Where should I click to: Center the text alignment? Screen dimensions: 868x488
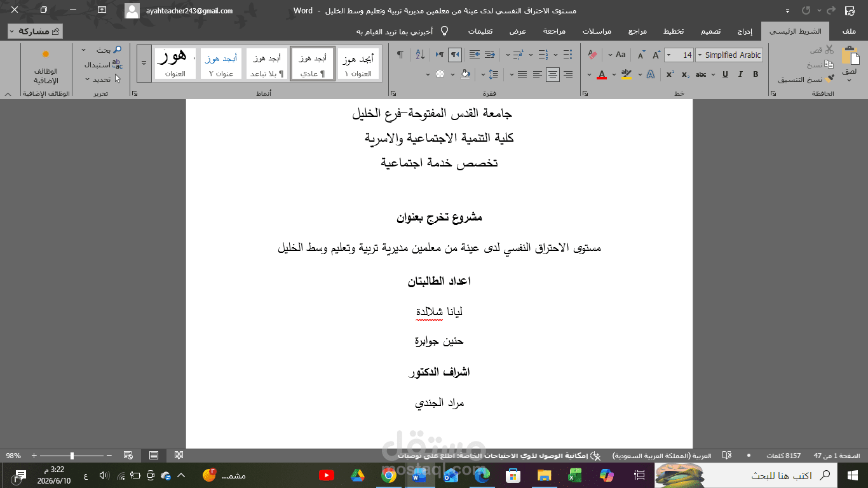pyautogui.click(x=553, y=74)
